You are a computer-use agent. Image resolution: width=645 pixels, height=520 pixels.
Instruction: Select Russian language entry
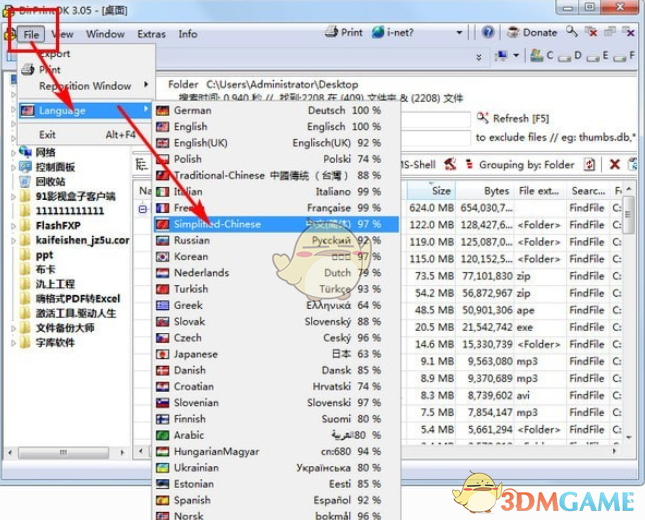[x=275, y=240]
